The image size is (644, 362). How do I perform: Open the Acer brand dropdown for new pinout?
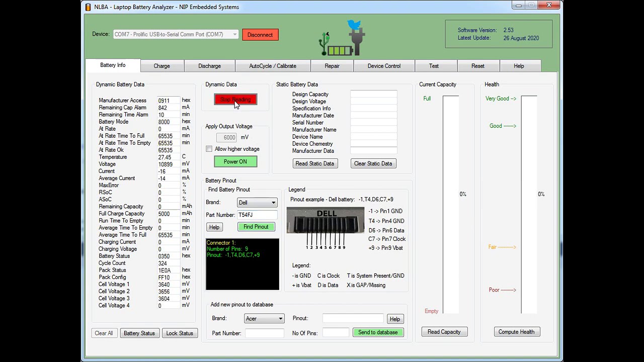264,319
